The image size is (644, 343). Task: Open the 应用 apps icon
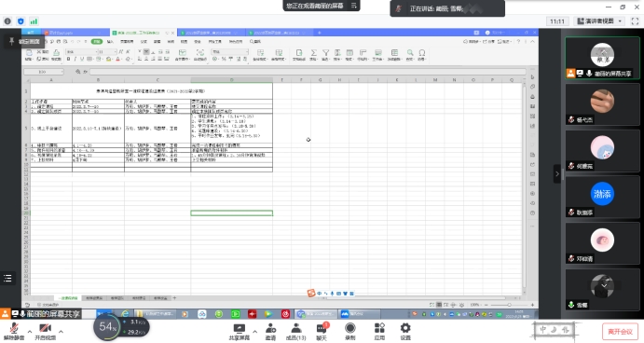click(379, 332)
